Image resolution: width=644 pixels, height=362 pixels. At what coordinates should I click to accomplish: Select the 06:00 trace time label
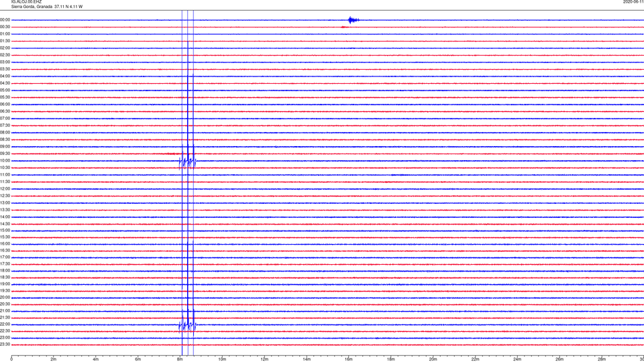(x=5, y=105)
